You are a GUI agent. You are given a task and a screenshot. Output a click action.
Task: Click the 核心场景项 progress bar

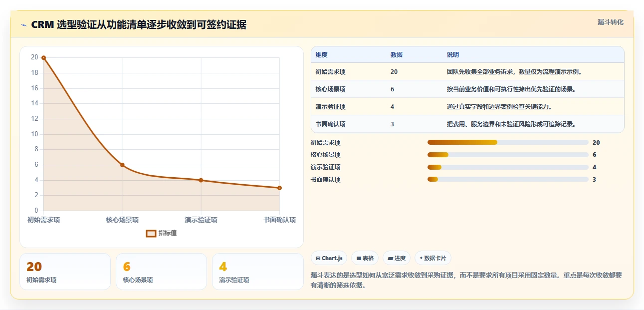(x=508, y=155)
